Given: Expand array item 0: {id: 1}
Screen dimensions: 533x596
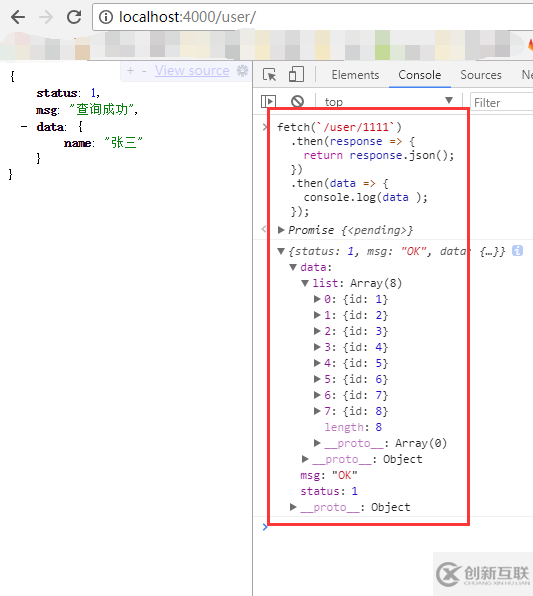Looking at the screenshot, I should click(x=317, y=299).
